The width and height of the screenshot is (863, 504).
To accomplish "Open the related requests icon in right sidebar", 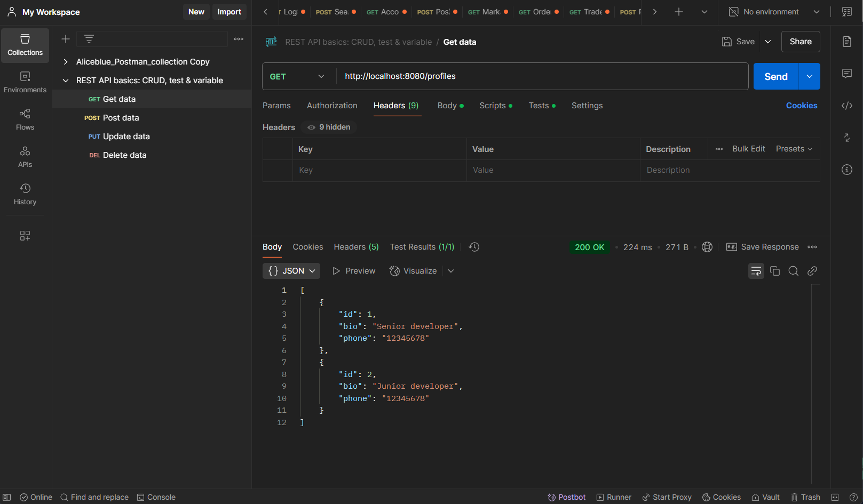I will tap(847, 138).
